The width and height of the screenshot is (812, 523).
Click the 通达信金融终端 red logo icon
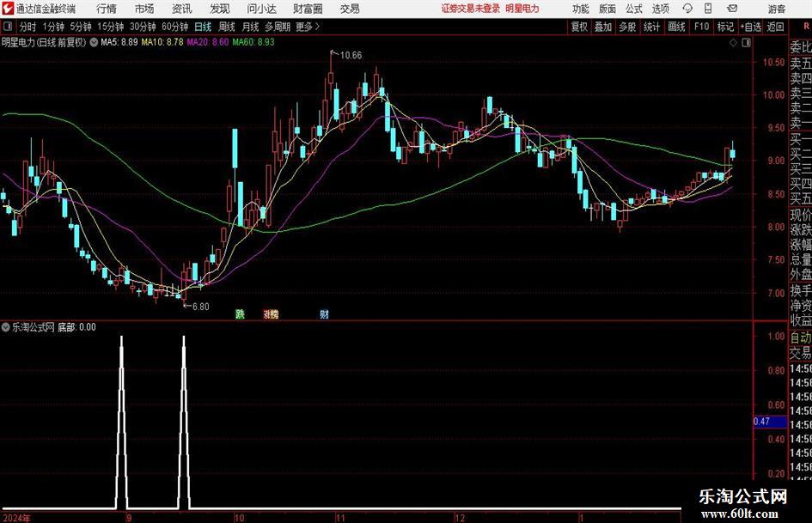coord(9,9)
